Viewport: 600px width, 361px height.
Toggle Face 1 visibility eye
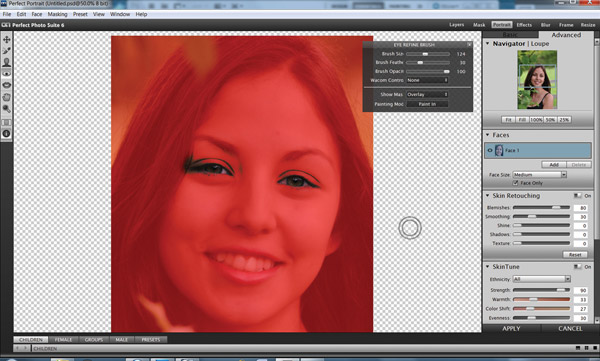click(x=489, y=150)
